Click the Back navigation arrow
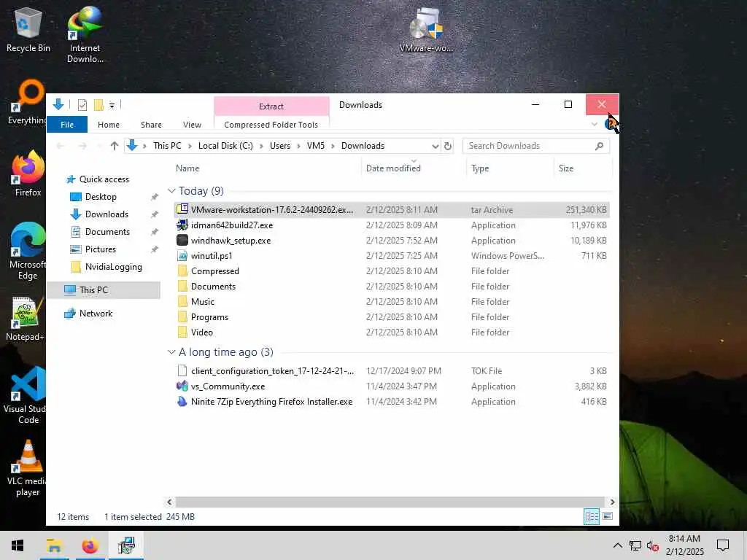The width and height of the screenshot is (747, 560). (x=61, y=146)
